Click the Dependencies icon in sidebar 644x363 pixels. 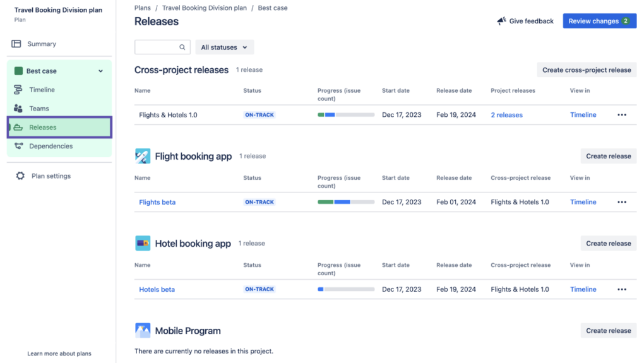pyautogui.click(x=18, y=146)
